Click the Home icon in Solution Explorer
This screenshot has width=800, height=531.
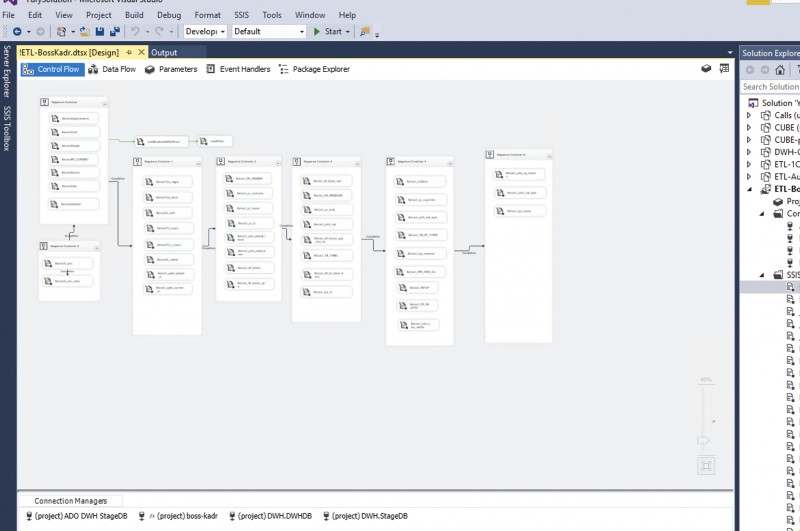point(780,70)
